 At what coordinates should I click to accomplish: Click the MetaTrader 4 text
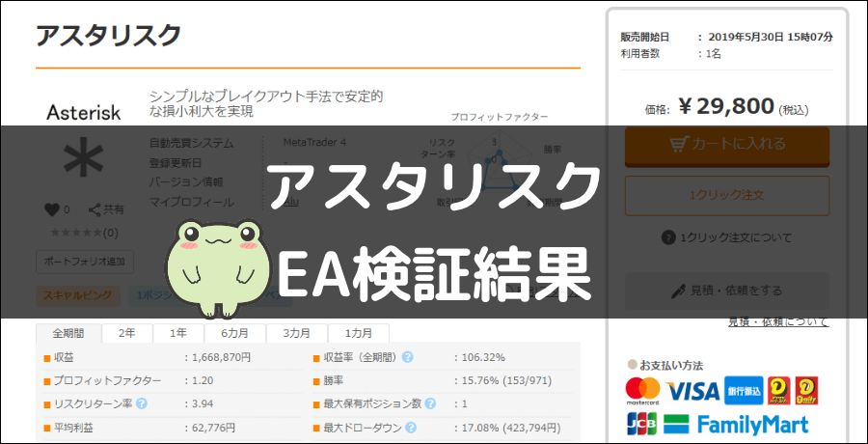point(314,143)
